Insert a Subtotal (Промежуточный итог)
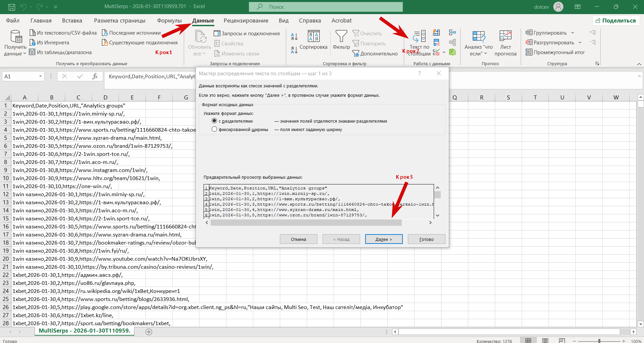 (x=555, y=52)
